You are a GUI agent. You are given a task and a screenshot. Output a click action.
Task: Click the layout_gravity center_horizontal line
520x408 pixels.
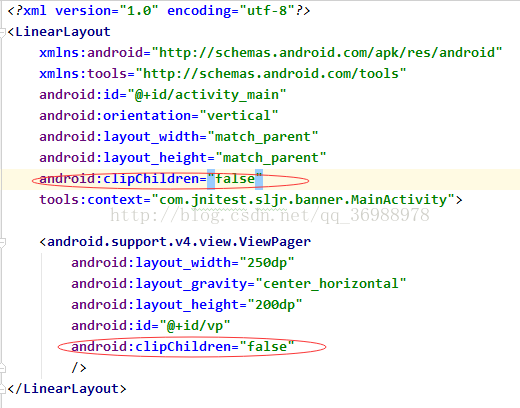239,284
